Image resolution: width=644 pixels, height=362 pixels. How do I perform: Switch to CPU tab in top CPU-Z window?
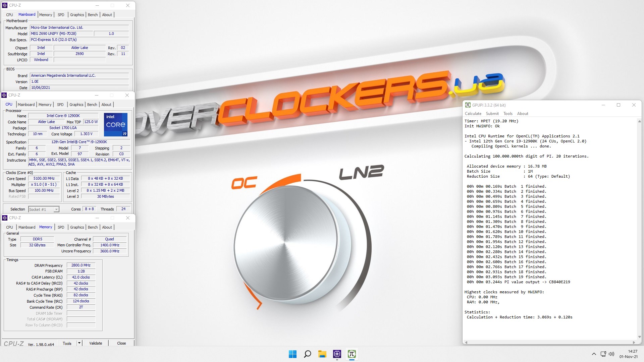tap(9, 15)
